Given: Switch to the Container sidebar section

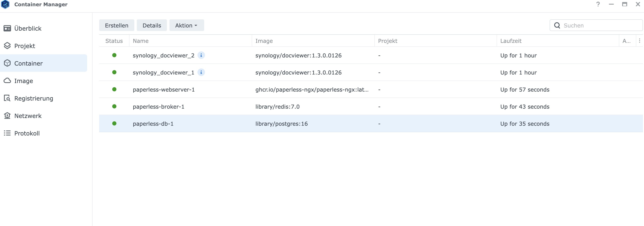Looking at the screenshot, I should coord(28,63).
